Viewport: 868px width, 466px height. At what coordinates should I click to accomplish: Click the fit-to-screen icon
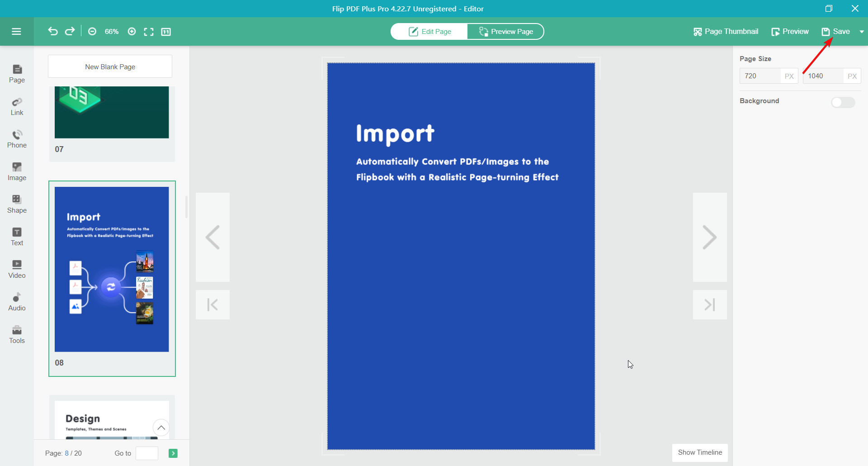pos(149,32)
